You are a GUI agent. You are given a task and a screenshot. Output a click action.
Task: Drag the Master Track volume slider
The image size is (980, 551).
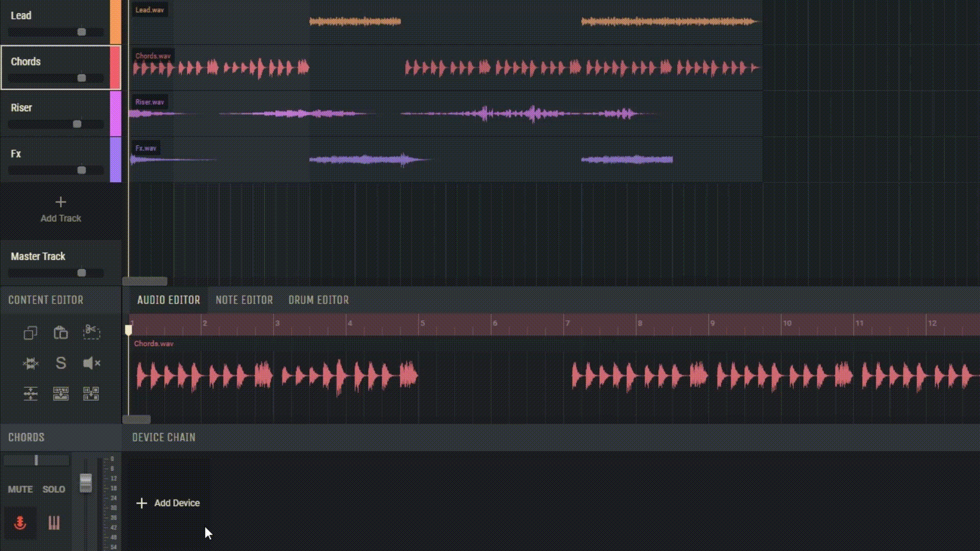[x=82, y=272]
